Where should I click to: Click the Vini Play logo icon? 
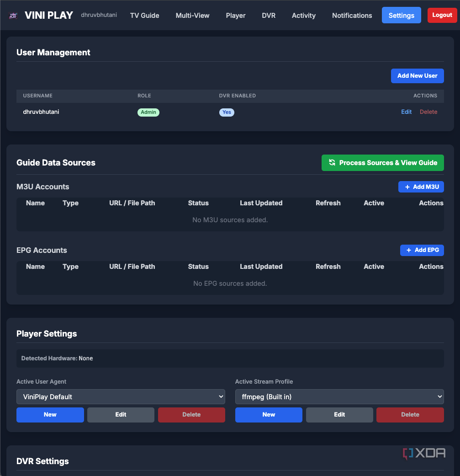(x=13, y=16)
